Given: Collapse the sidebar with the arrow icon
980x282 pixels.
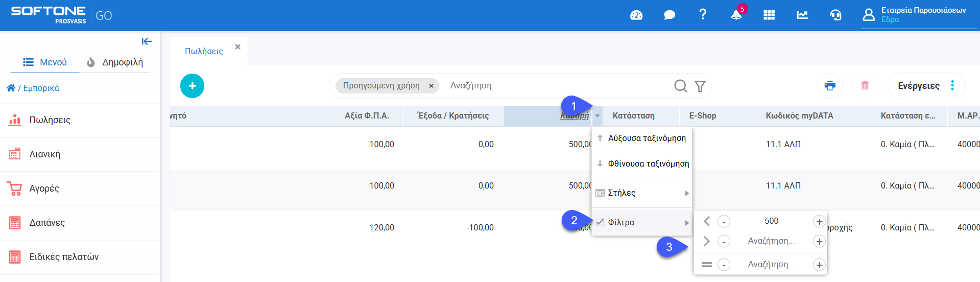Looking at the screenshot, I should click(147, 41).
